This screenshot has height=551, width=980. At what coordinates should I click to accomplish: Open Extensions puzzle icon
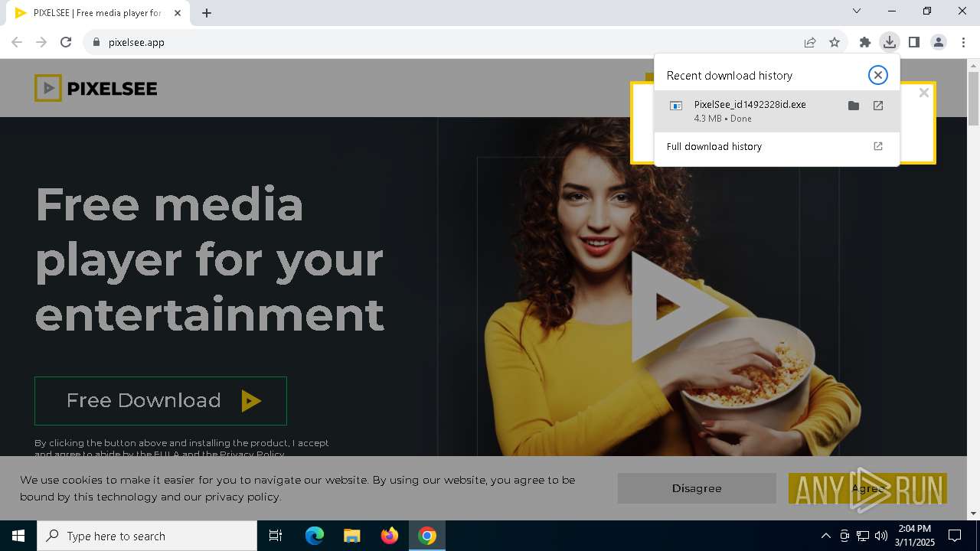point(865,42)
